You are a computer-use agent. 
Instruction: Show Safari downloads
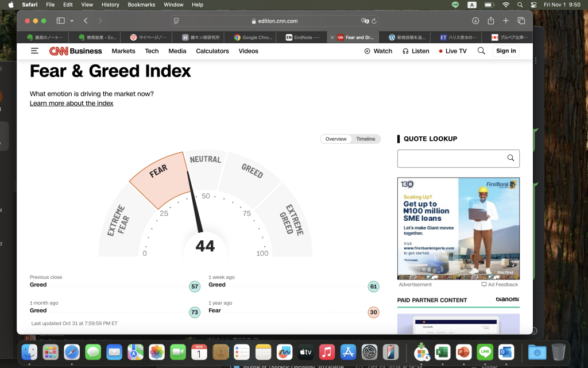pyautogui.click(x=475, y=21)
